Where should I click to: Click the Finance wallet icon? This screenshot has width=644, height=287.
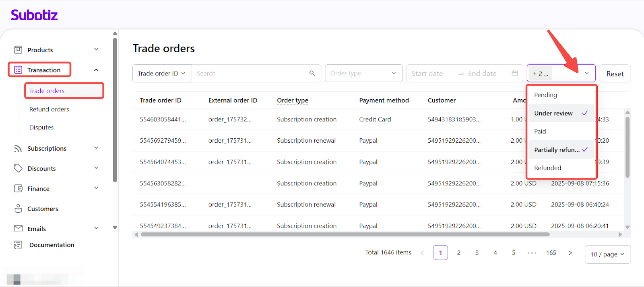(18, 189)
